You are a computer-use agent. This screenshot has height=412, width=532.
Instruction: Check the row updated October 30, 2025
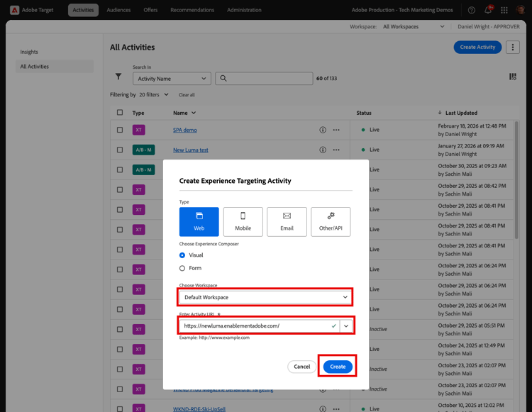point(120,169)
